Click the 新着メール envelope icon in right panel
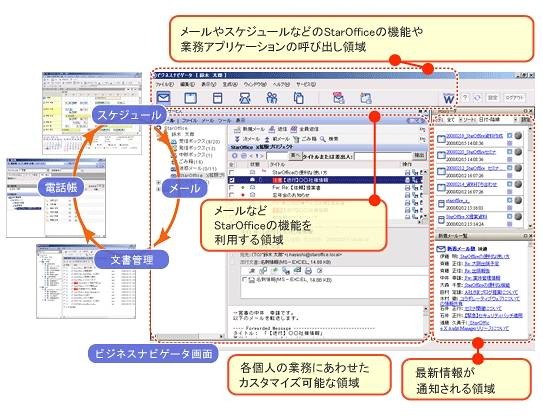 click(440, 249)
